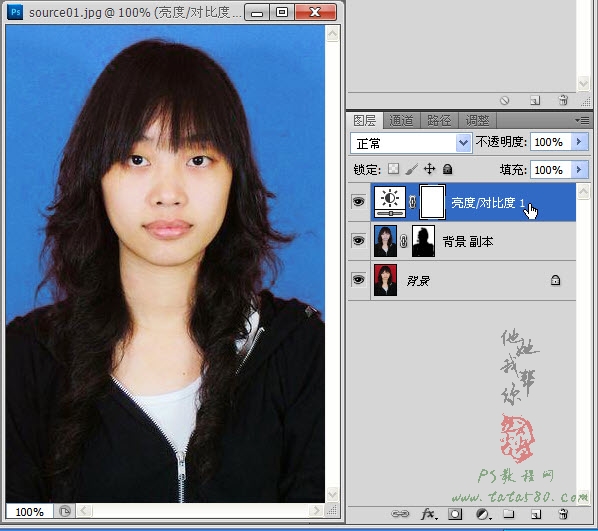Screen dimensions: 598x531
Task: Delete layer with bottom trash icon
Action: [563, 514]
